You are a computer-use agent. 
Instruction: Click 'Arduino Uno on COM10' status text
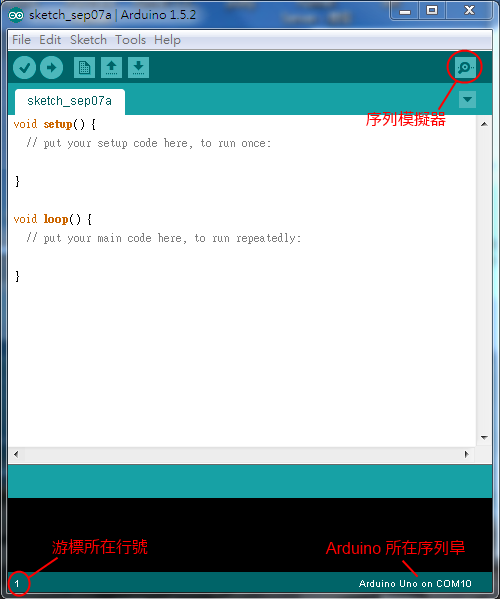(415, 584)
